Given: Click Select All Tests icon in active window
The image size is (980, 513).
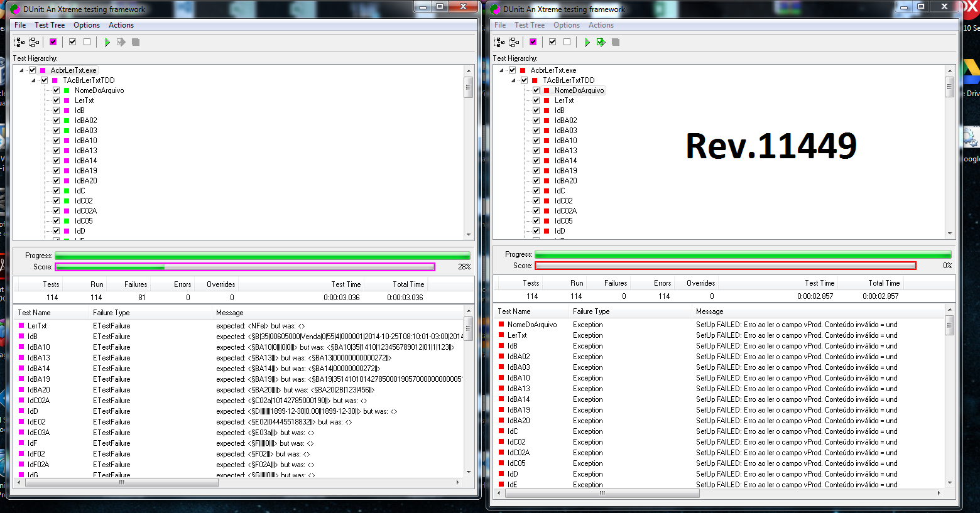Looking at the screenshot, I should tap(20, 42).
